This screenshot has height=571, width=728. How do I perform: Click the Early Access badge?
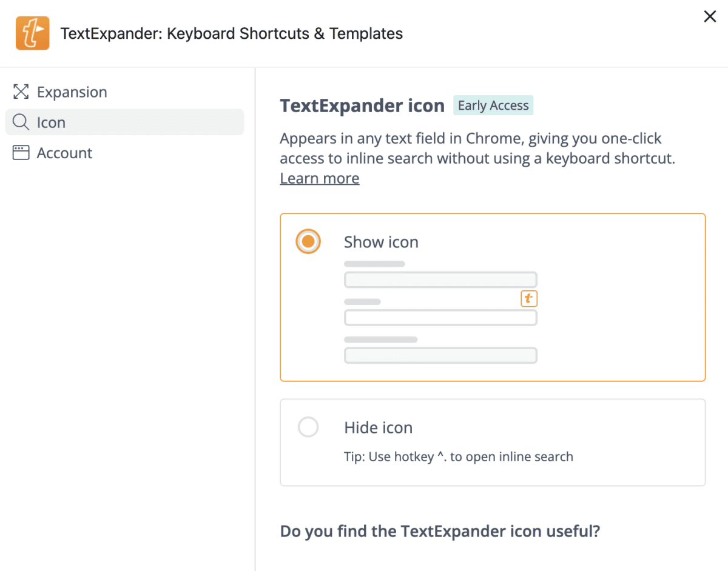coord(493,105)
